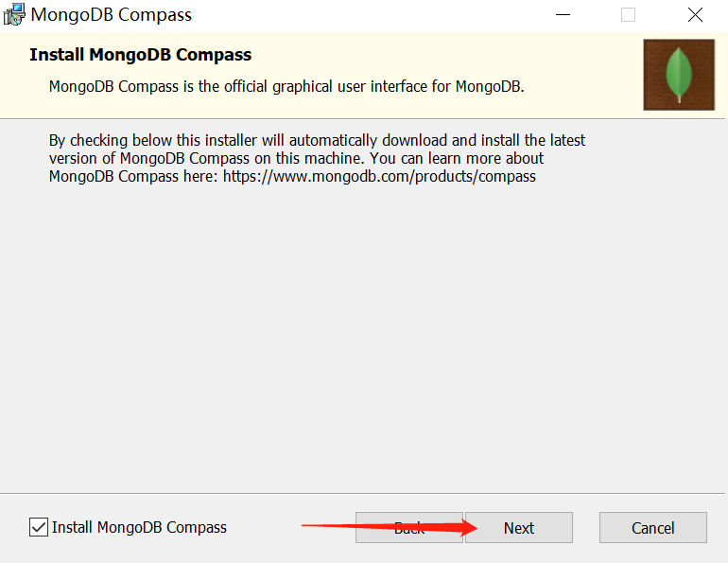The height and width of the screenshot is (563, 728).
Task: Uncheck the Install MongoDB Compass checkbox
Action: 39,527
